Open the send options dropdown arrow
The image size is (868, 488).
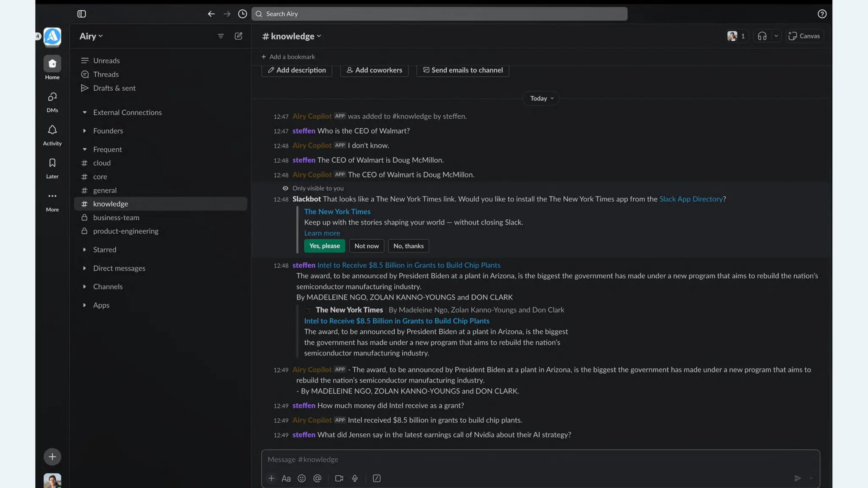(811, 478)
